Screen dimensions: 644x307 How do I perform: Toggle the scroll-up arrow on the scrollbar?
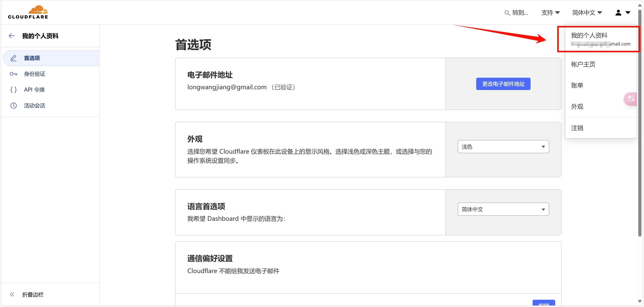639,5
